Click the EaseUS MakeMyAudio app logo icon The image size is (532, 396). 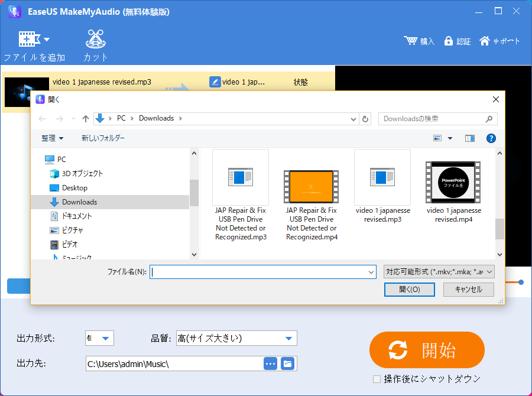click(x=15, y=12)
